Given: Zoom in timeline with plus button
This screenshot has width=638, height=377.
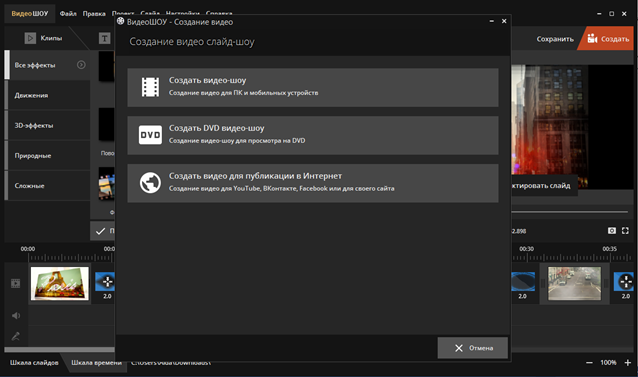Looking at the screenshot, I should click(x=627, y=362).
